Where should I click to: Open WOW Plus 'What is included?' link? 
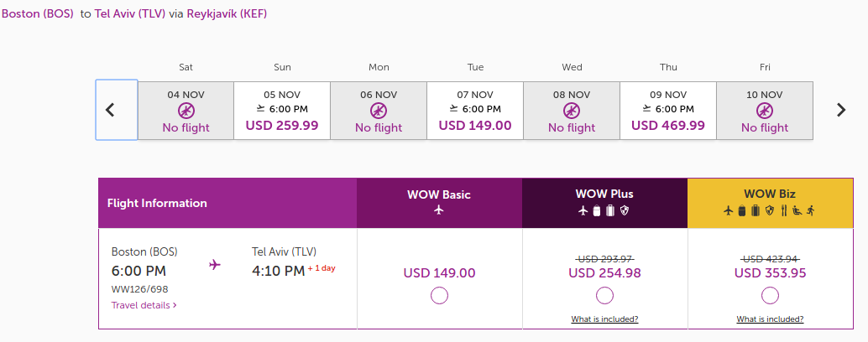(604, 319)
